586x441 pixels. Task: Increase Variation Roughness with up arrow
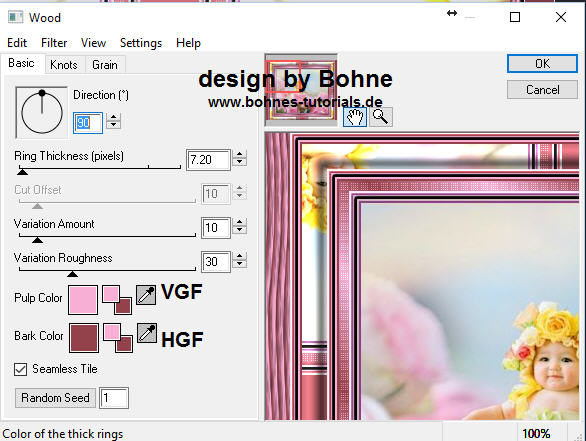click(240, 256)
